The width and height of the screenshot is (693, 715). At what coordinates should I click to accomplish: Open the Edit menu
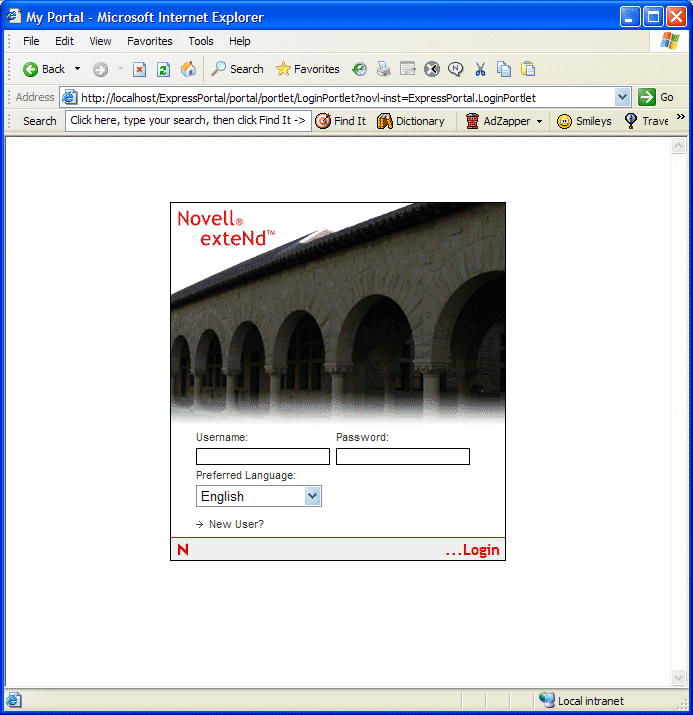[x=64, y=41]
